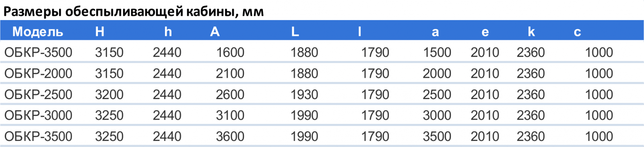The image size is (644, 147).
Task: Select value 1930 in column L
Action: coord(304,94)
